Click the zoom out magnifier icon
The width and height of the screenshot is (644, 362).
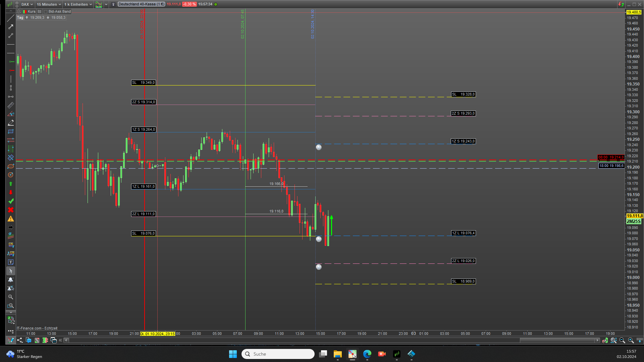pos(622,340)
